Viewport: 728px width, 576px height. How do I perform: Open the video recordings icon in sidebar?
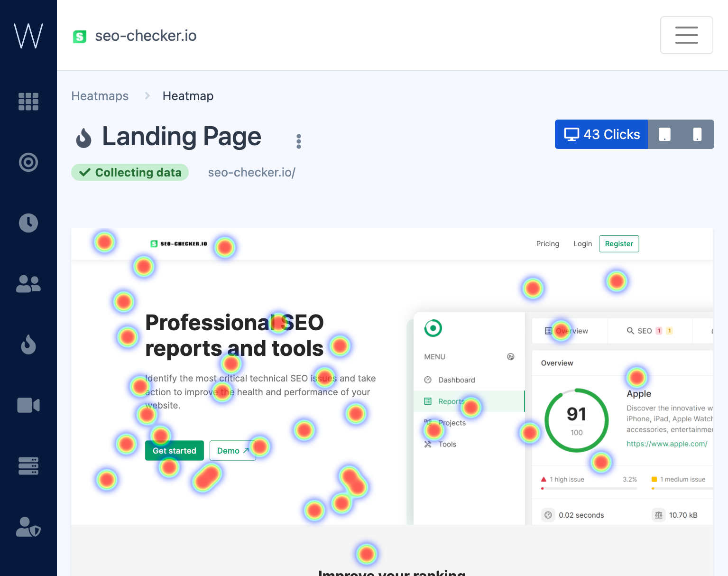click(x=28, y=405)
